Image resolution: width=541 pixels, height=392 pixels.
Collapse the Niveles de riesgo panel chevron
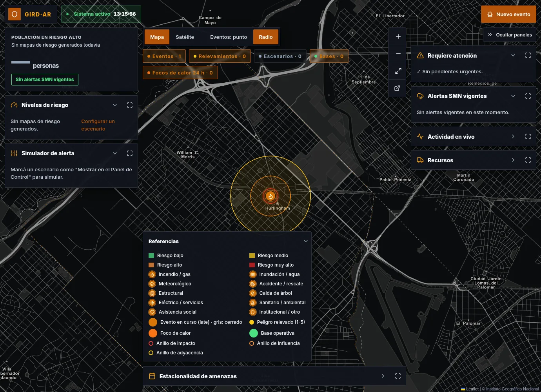click(115, 105)
